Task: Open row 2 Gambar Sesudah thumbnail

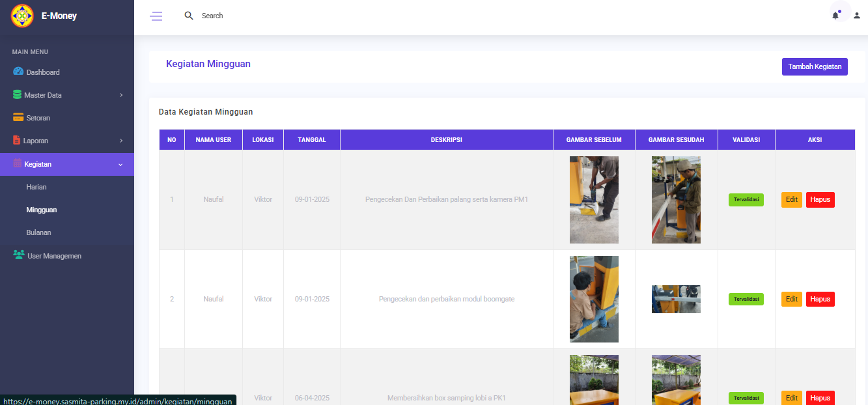Action: pos(676,299)
